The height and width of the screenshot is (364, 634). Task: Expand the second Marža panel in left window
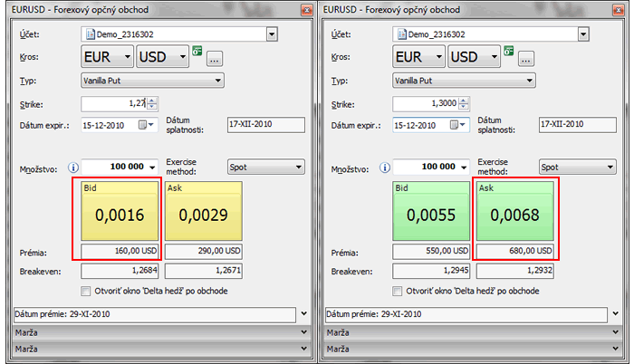pos(304,349)
